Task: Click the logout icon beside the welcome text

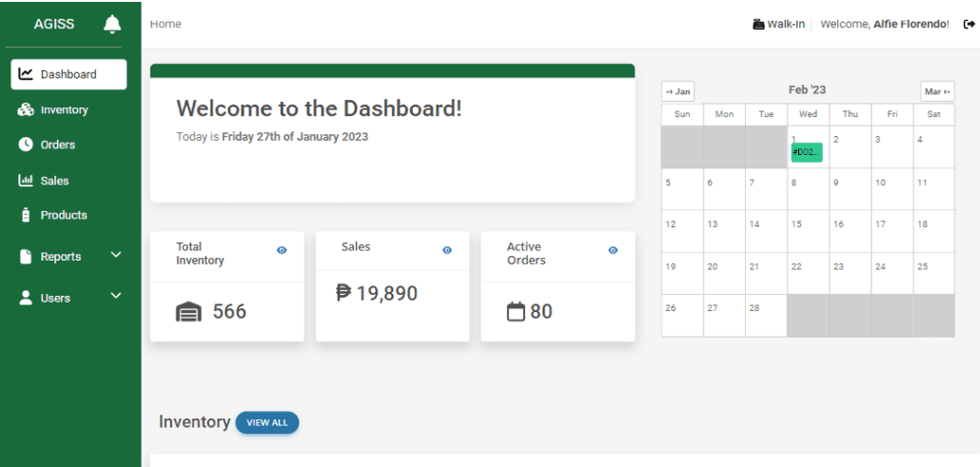Action: tap(969, 25)
